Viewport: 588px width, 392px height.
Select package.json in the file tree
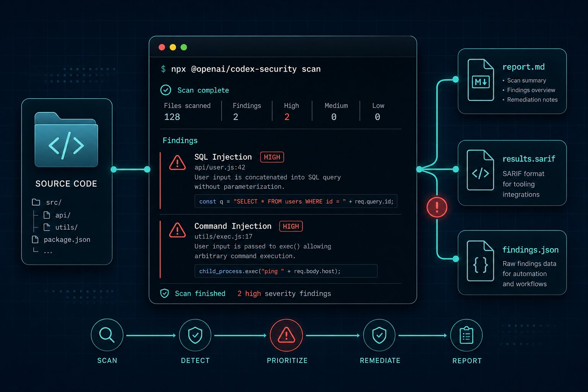(61, 240)
